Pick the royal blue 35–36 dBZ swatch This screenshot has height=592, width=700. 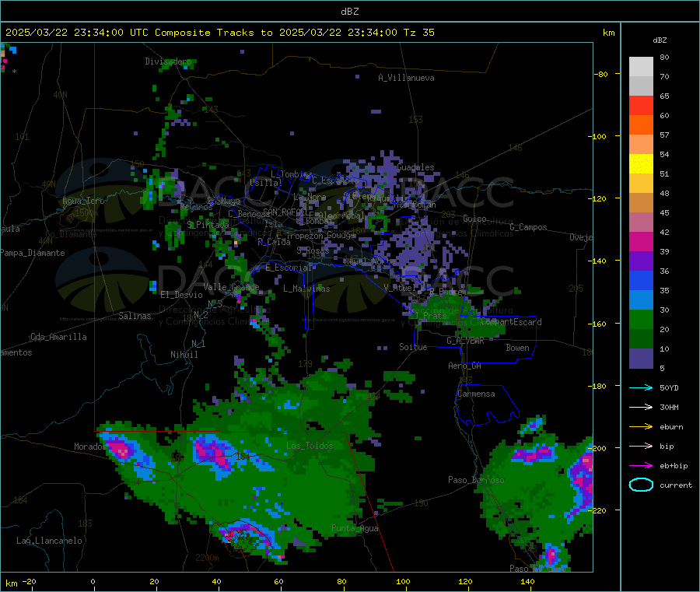coord(641,281)
